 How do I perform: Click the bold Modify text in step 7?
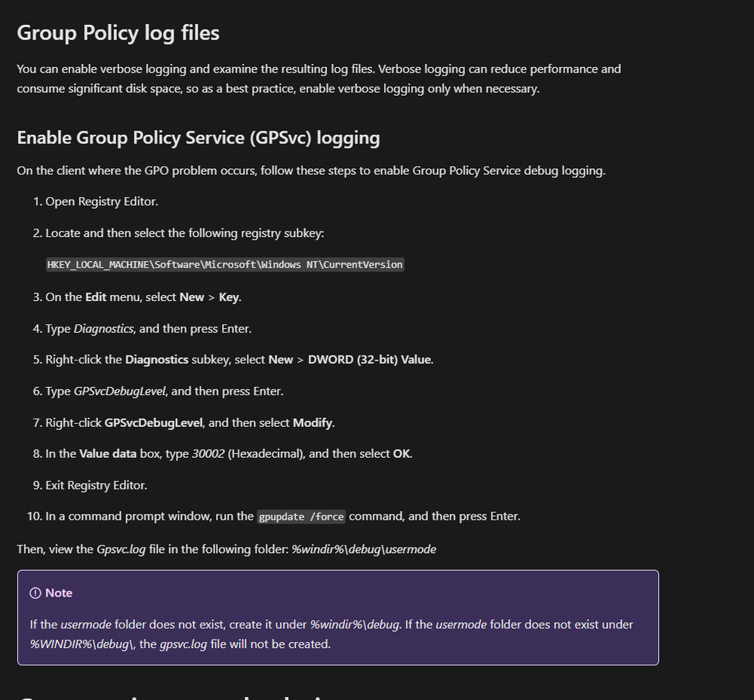coord(312,422)
